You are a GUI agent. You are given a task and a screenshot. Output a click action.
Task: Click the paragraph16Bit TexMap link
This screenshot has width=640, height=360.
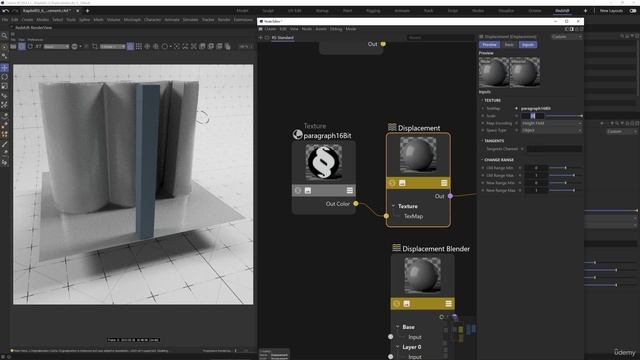pos(536,109)
